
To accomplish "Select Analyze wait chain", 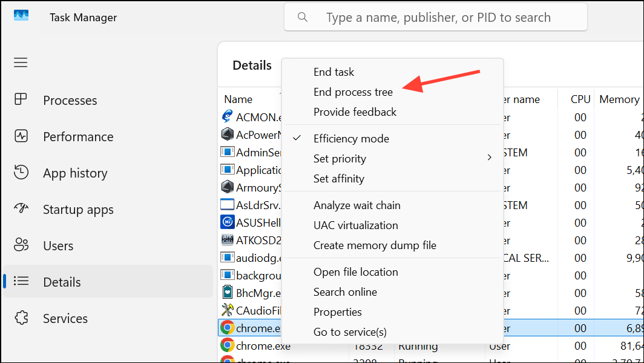I will 357,205.
